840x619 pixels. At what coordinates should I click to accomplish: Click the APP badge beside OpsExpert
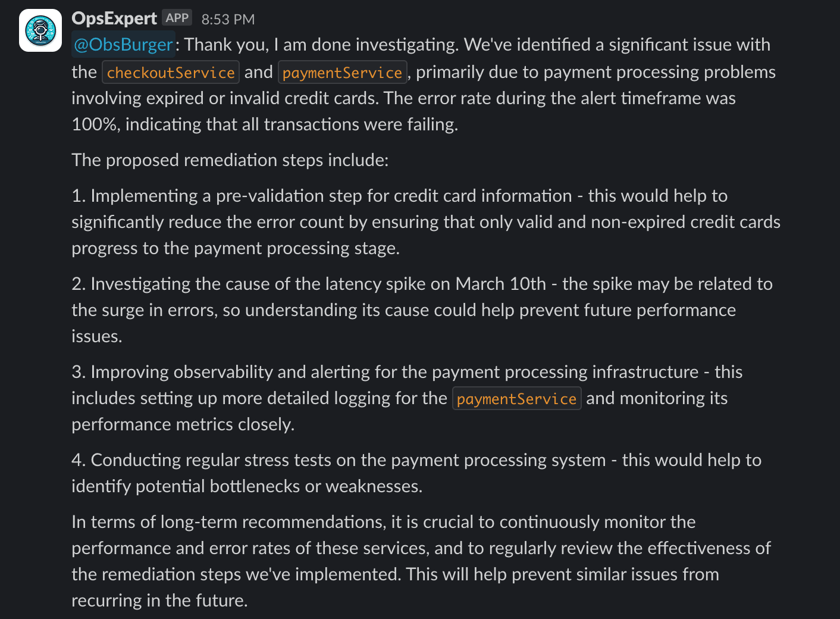point(177,18)
